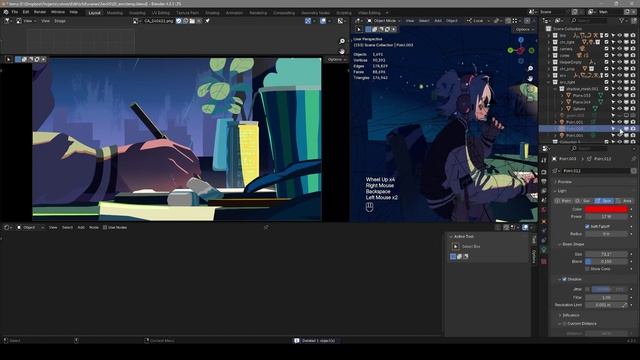Toggle eye visibility of Sphere object
This screenshot has width=640, height=360.
(x=620, y=109)
